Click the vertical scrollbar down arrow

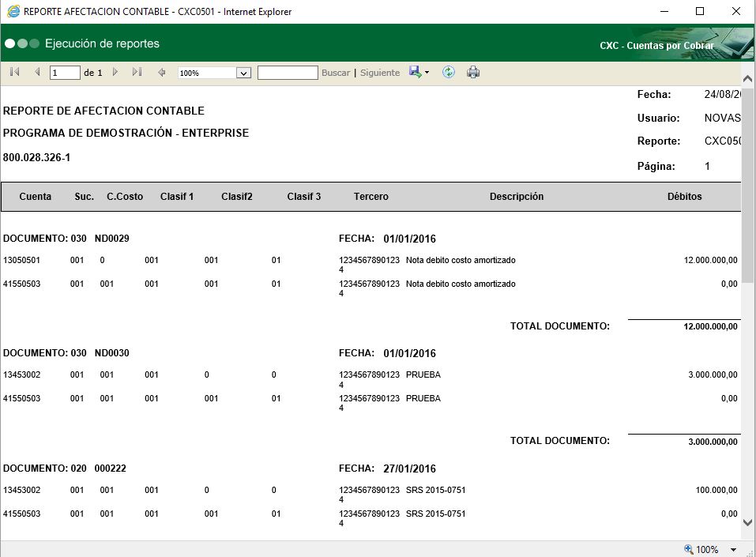[748, 522]
